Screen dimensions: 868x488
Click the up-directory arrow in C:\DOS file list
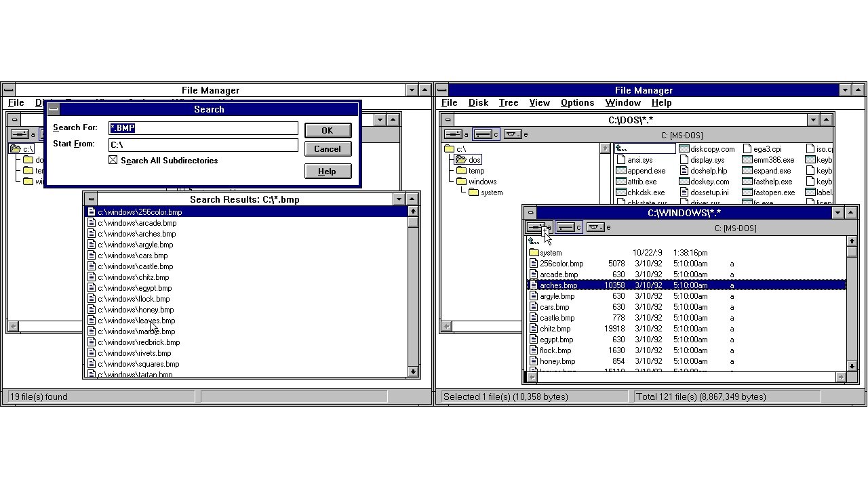(x=621, y=149)
